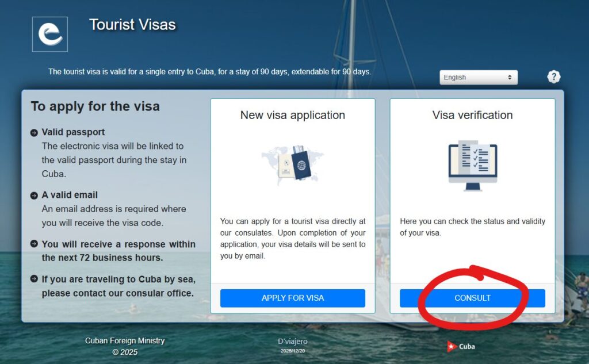589x364 pixels.
Task: Click the arrows on the language selector
Action: [x=510, y=78]
